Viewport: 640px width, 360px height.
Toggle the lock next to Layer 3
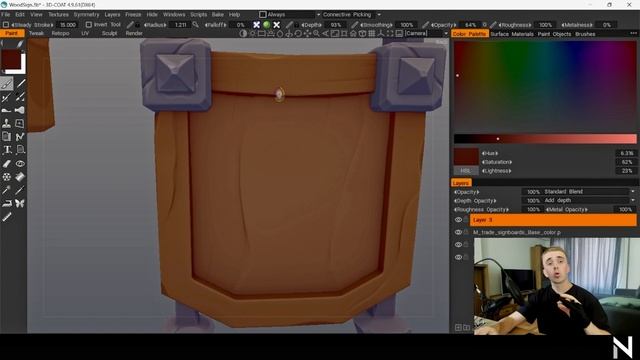point(466,220)
